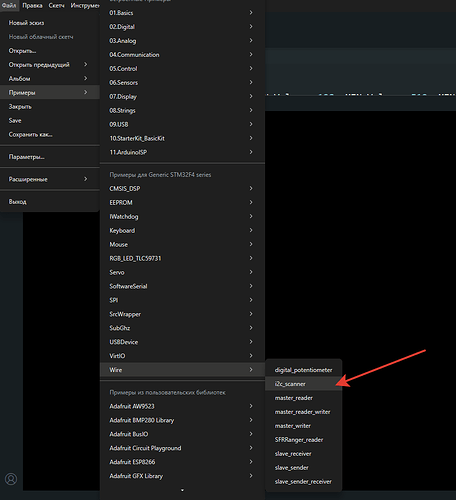Open the Правка menu in the menu bar
Screen dimensions: 456x500
point(32,5)
